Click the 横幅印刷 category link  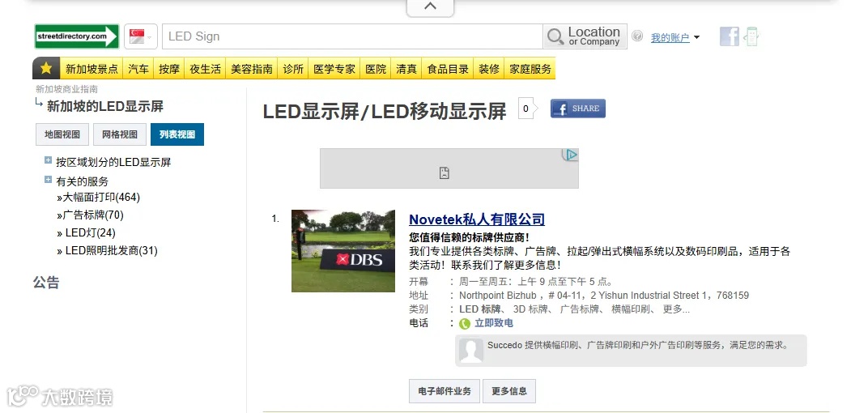(631, 309)
